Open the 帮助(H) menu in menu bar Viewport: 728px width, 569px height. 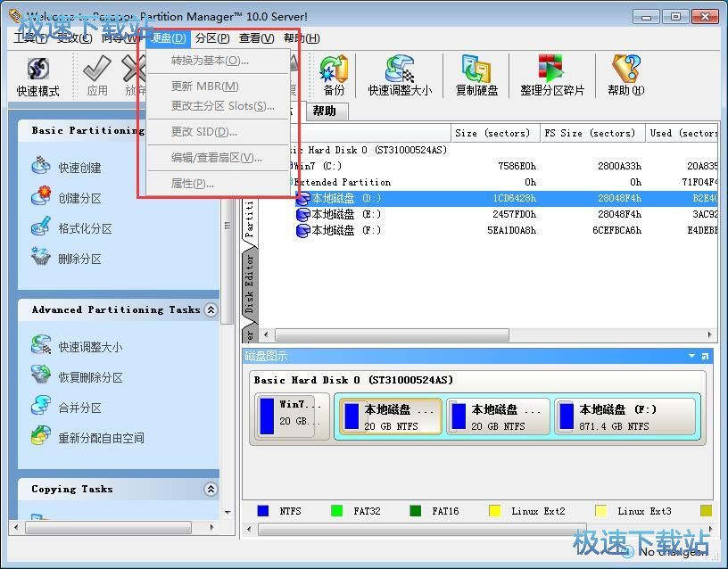302,38
